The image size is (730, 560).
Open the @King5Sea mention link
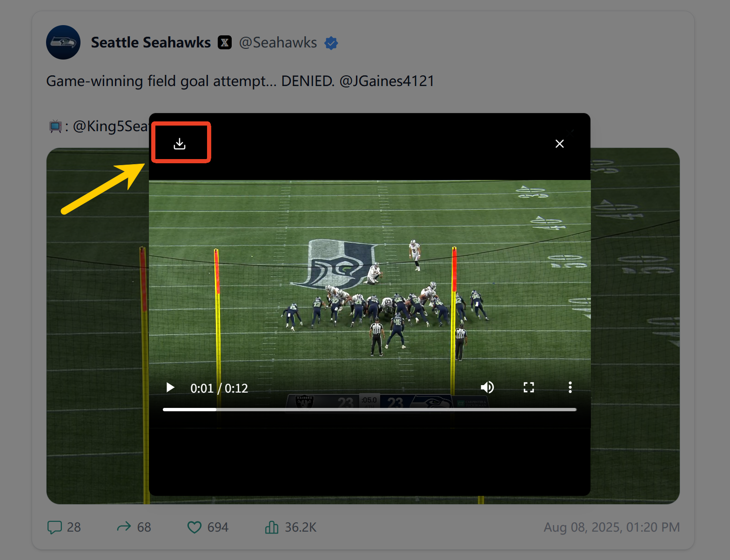click(x=111, y=126)
